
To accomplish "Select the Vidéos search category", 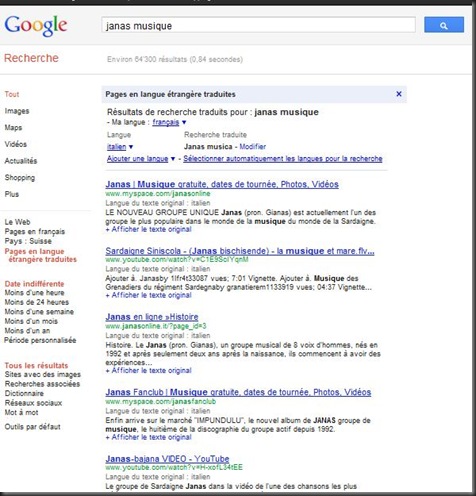I will 16,144.
